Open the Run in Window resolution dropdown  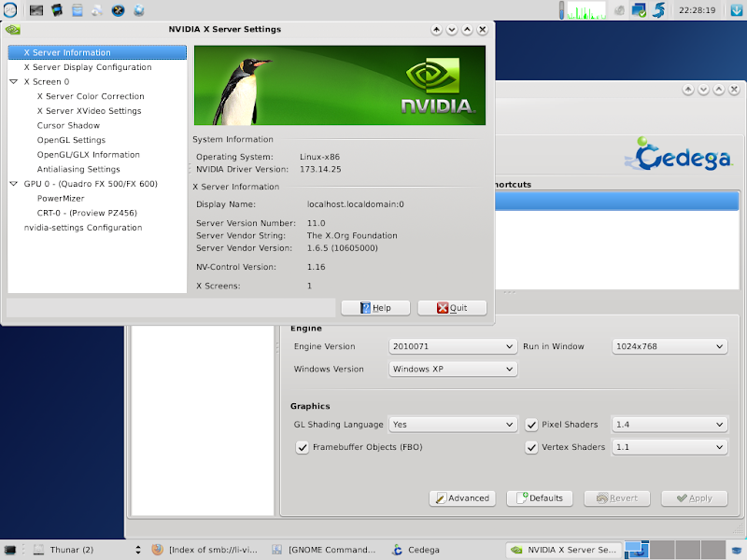click(669, 346)
